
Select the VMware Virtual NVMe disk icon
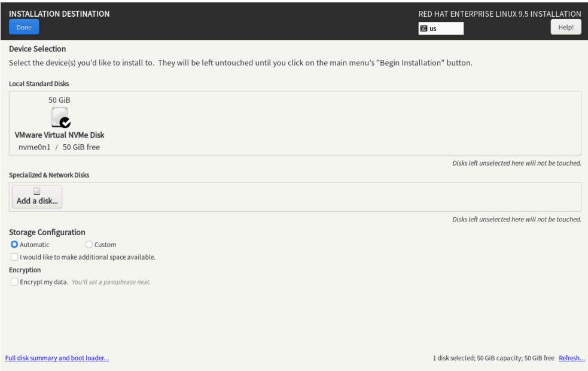[60, 117]
